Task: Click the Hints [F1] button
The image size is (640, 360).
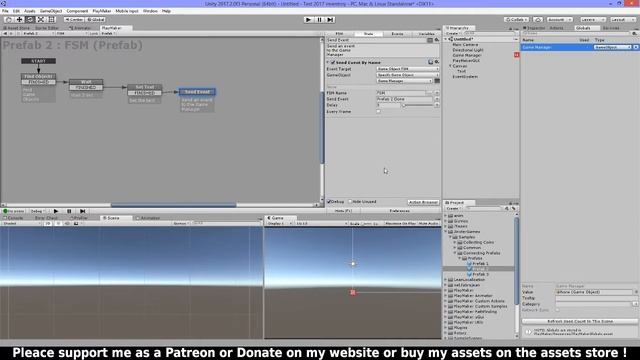Action: point(343,211)
